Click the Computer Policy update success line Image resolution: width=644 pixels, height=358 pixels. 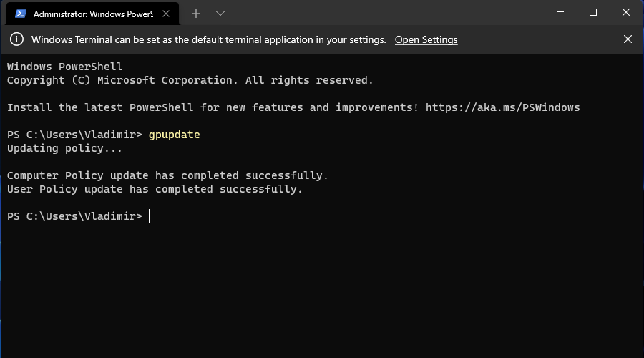[167, 175]
